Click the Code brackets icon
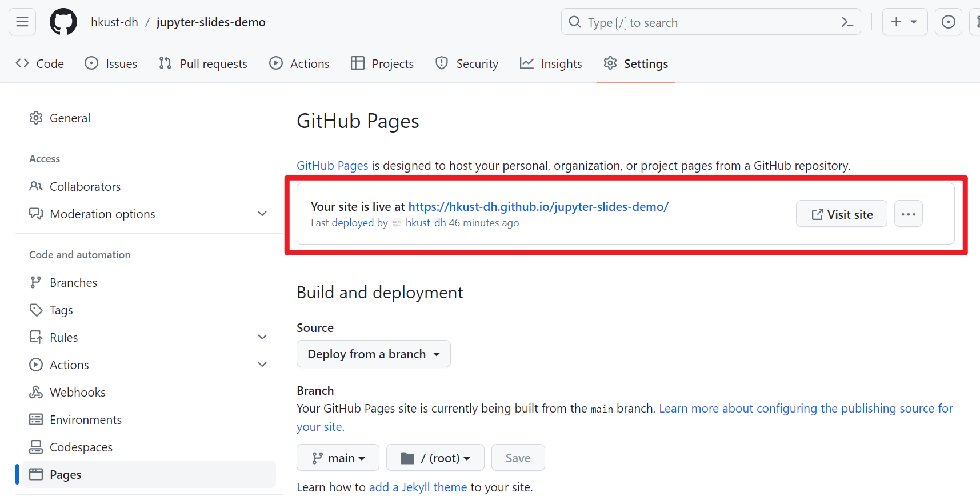This screenshot has width=980, height=504. click(22, 63)
